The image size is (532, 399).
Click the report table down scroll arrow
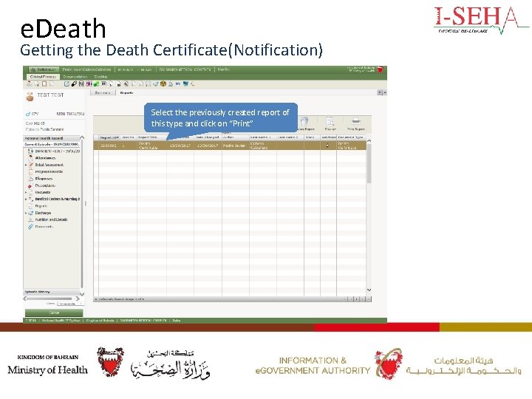(369, 290)
